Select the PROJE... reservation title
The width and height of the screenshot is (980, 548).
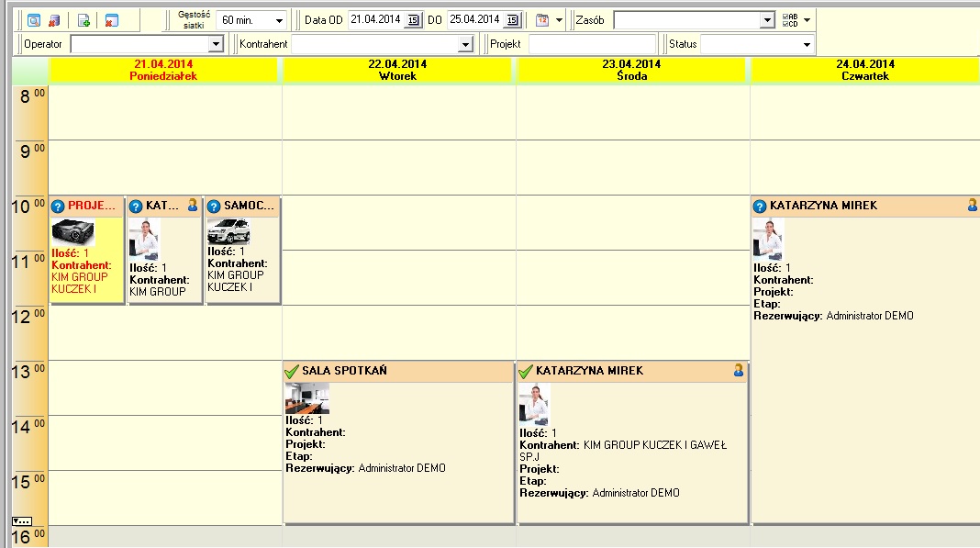click(92, 206)
